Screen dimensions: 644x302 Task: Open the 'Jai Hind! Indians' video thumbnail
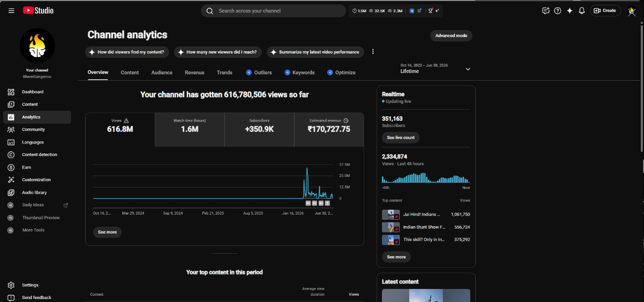391,215
